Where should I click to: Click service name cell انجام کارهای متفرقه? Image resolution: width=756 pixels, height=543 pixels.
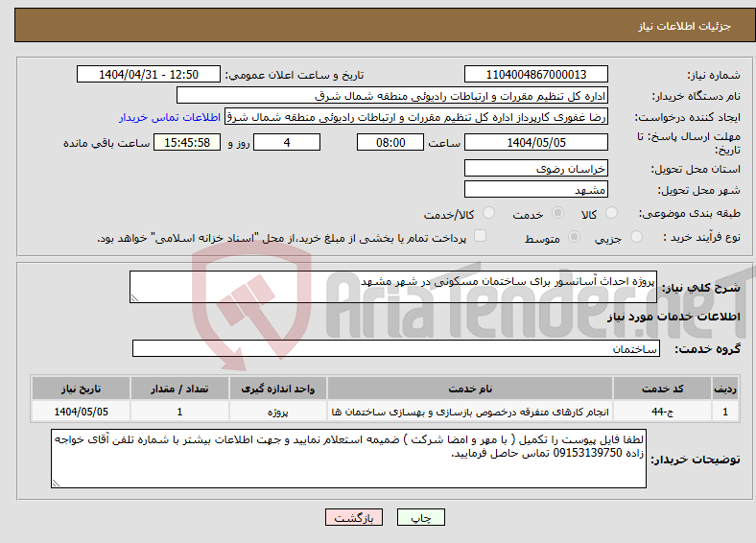(x=470, y=412)
